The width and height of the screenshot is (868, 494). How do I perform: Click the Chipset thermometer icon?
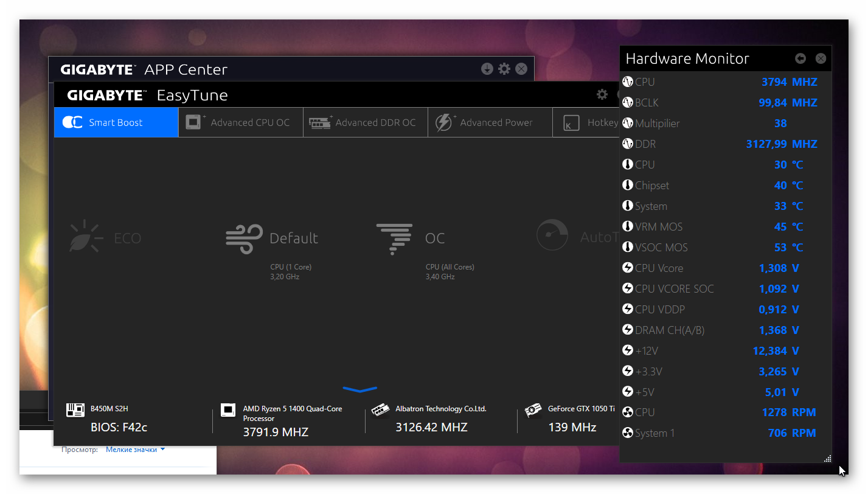pos(628,186)
